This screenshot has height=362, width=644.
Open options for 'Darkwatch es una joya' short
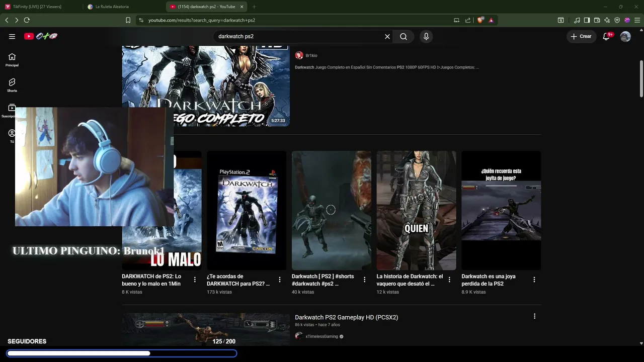click(x=534, y=280)
